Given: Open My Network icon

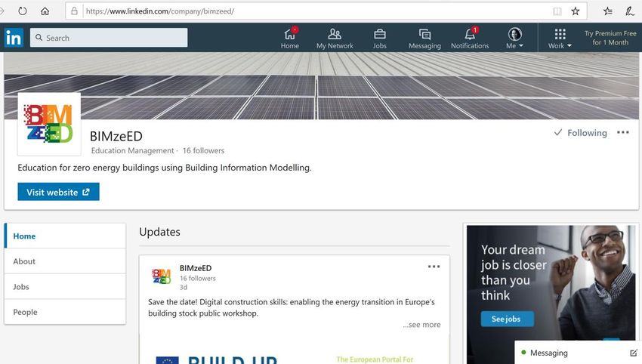Looking at the screenshot, I should coord(335,38).
